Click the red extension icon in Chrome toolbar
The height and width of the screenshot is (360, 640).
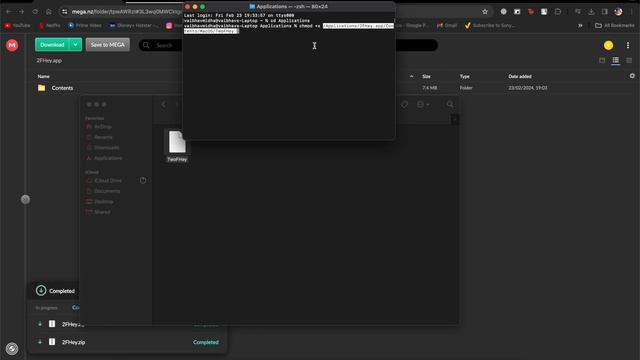[531, 12]
